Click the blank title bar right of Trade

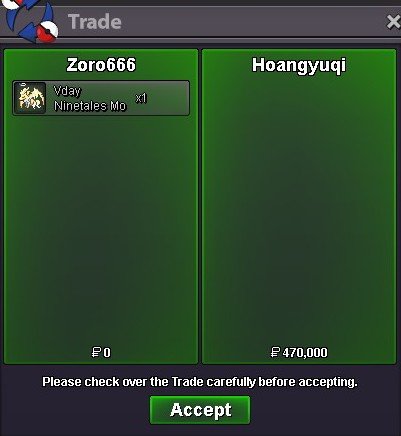click(253, 22)
